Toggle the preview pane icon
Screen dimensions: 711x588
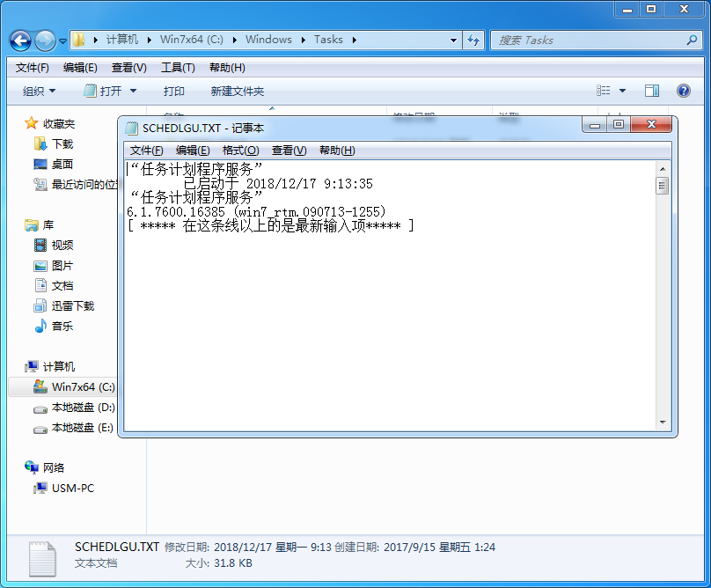tap(652, 91)
